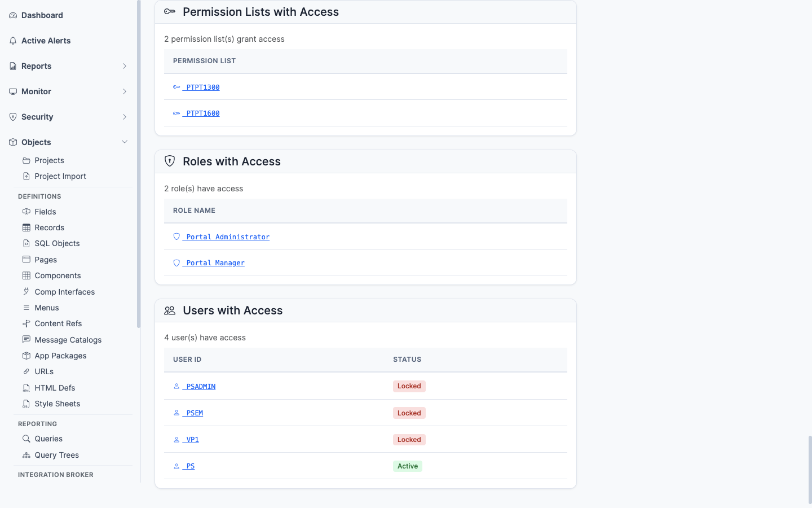Click the Active badge for PS

tap(408, 466)
